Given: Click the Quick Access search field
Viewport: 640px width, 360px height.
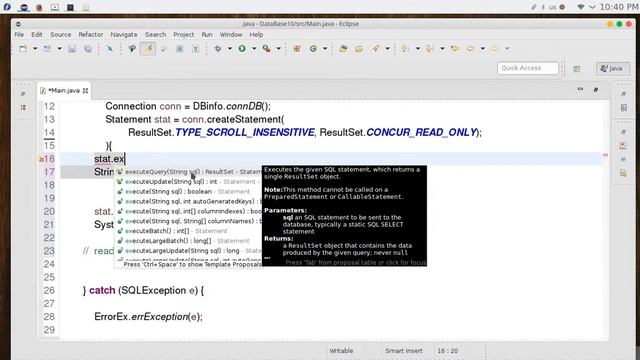Looking at the screenshot, I should [x=528, y=68].
